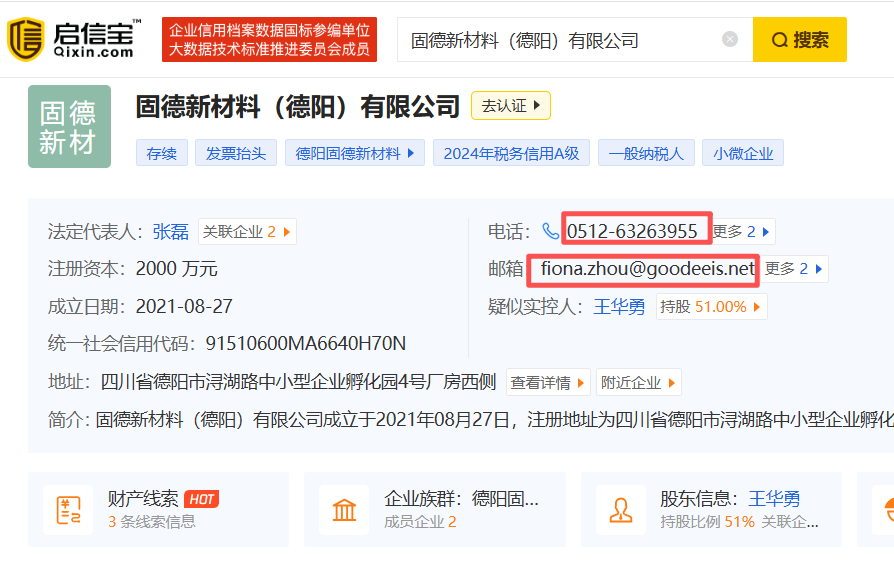
Task: Click the 企业族群 building icon
Action: click(344, 510)
